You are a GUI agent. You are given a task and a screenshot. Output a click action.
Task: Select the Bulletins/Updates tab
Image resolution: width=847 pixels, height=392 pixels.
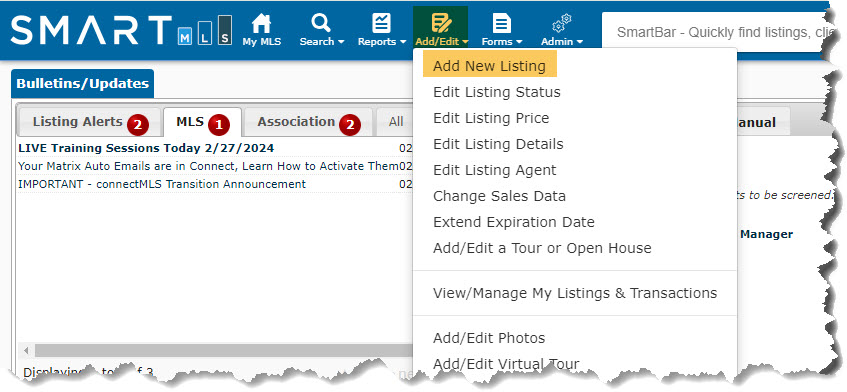(83, 84)
